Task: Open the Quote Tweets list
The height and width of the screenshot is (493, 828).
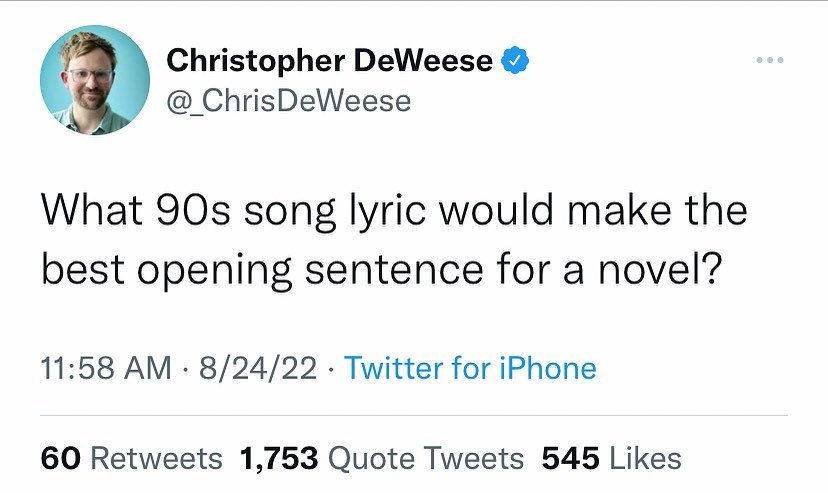Action: click(x=426, y=458)
